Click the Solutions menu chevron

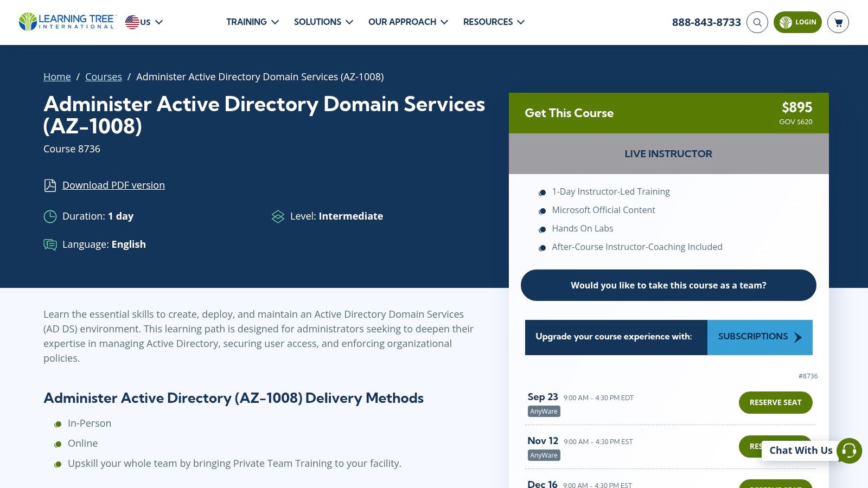pyautogui.click(x=349, y=22)
